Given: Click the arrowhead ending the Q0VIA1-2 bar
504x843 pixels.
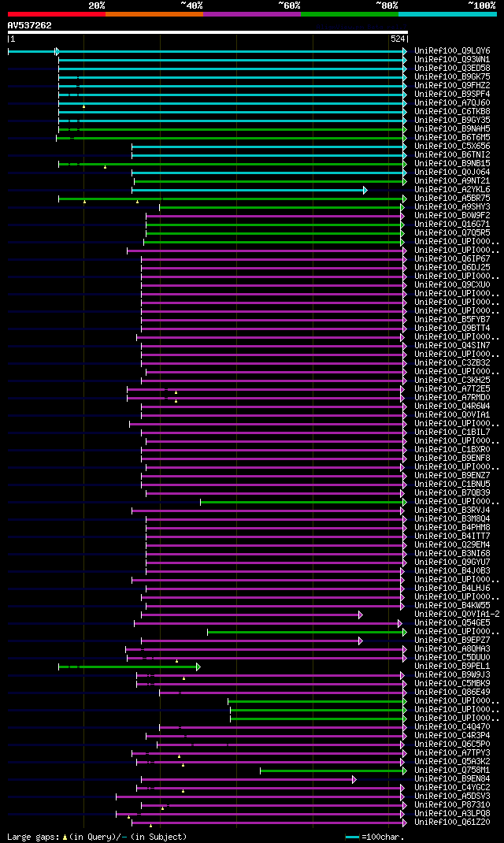Looking at the screenshot, I should [x=361, y=615].
